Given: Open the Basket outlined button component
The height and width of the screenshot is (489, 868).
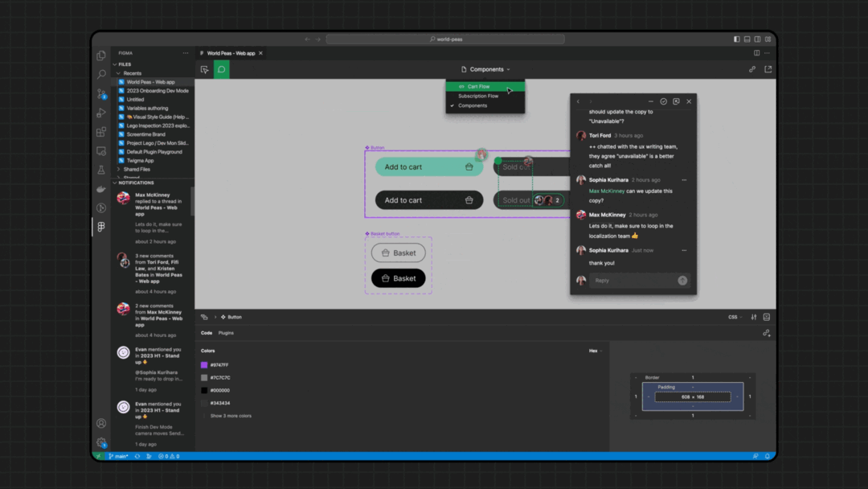Looking at the screenshot, I should [x=399, y=253].
